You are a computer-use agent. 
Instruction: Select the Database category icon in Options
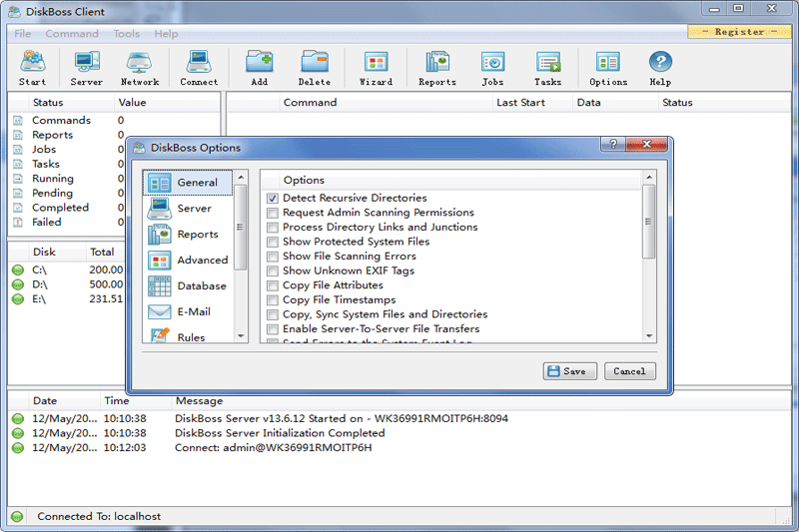tap(160, 286)
